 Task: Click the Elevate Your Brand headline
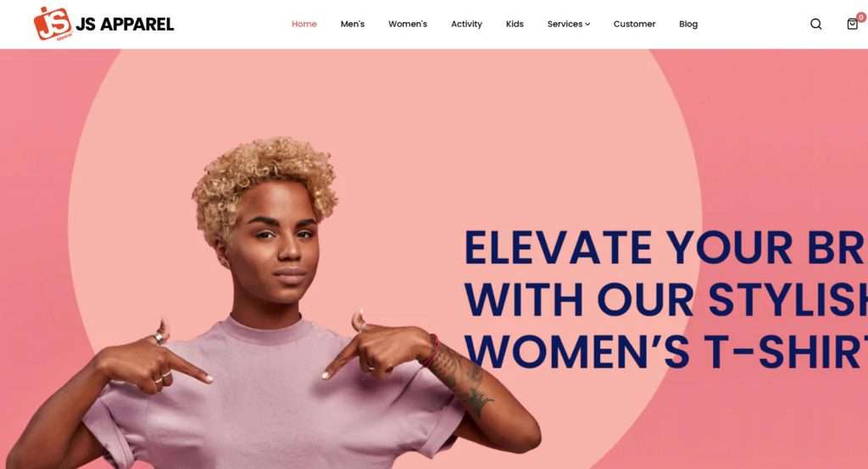pyautogui.click(x=665, y=248)
